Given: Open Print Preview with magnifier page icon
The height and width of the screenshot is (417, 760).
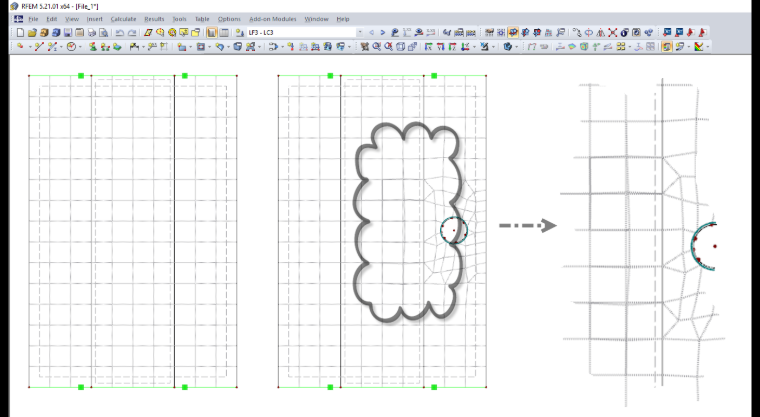Looking at the screenshot, I should click(104, 32).
